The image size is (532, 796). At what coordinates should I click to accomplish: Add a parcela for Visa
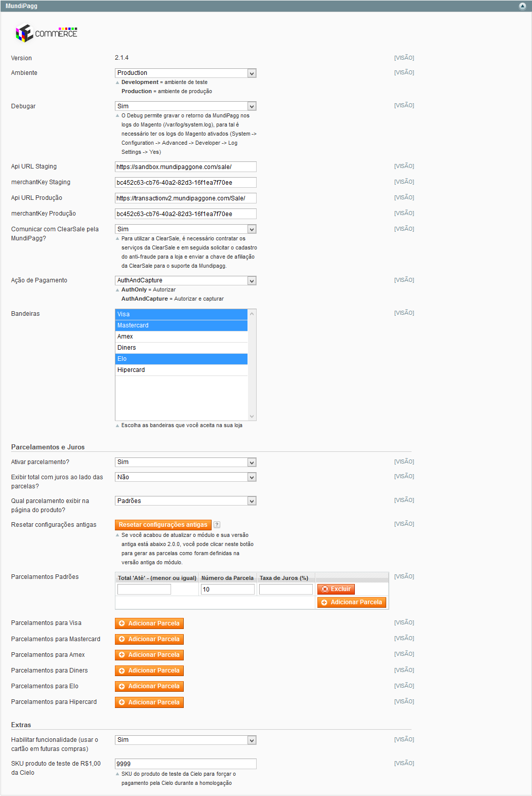[x=149, y=623]
